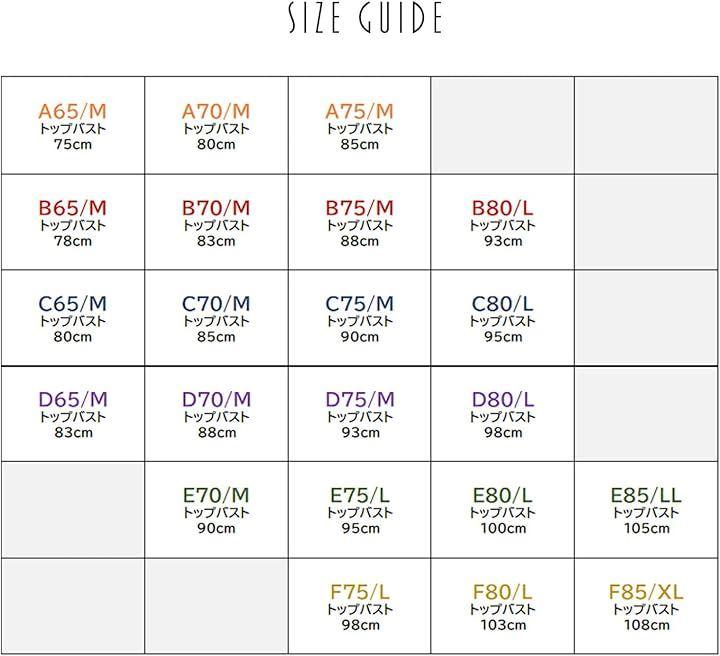Choose the E75/L 95cm cell
The width and height of the screenshot is (720, 656).
(360, 510)
